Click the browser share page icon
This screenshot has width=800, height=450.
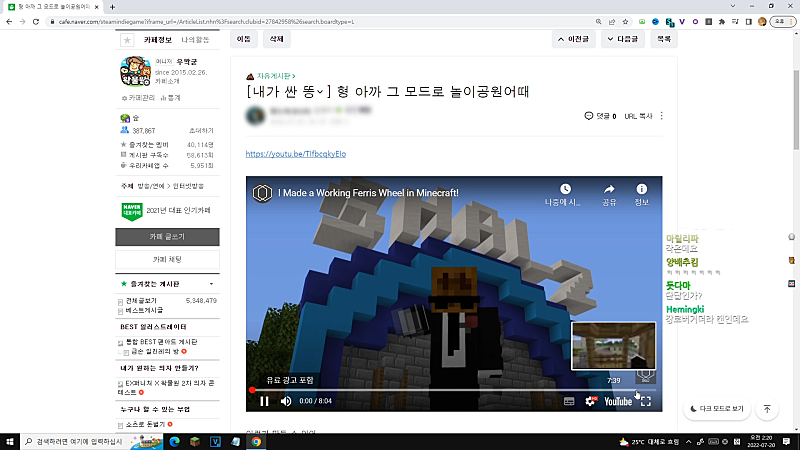point(612,22)
